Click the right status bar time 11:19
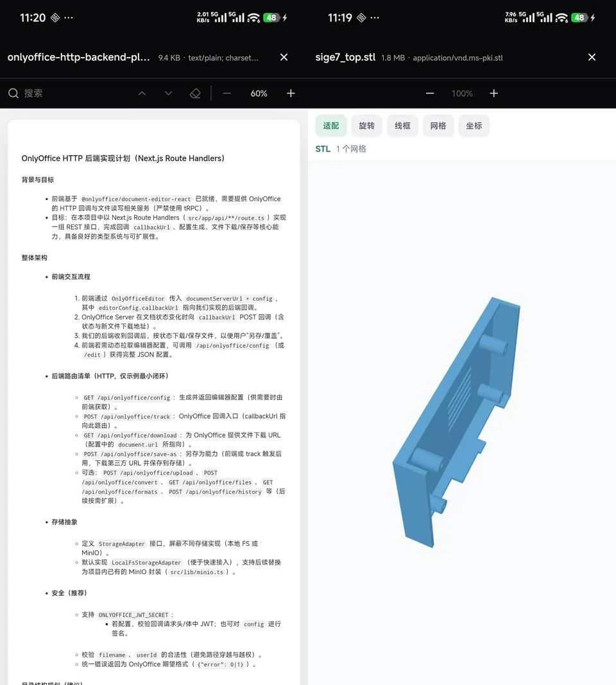 click(339, 17)
